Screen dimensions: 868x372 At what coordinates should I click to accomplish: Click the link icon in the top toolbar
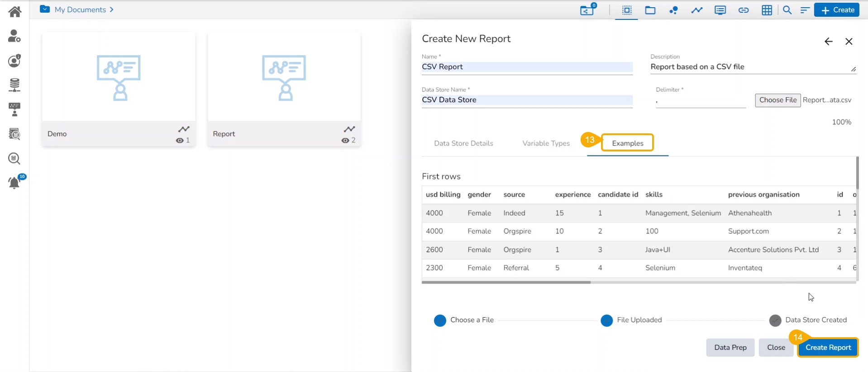[743, 10]
